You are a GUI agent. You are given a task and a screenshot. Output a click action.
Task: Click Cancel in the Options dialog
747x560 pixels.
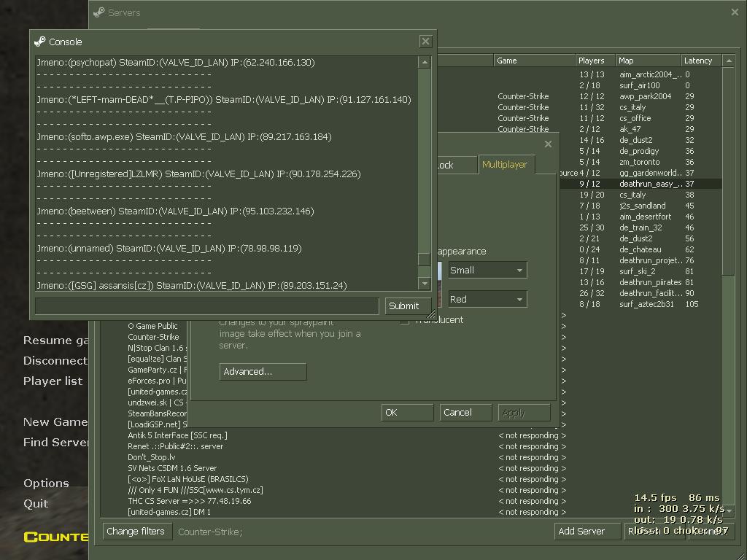click(465, 413)
